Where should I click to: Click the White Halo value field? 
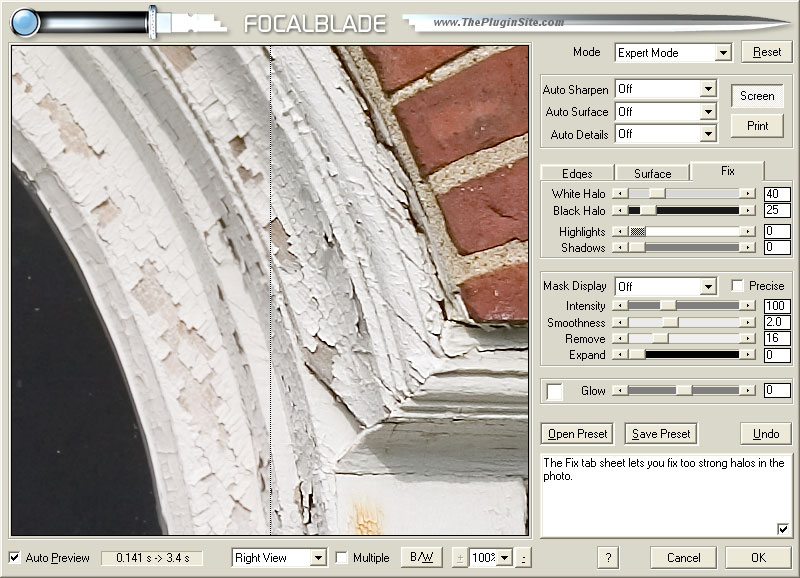[x=777, y=194]
